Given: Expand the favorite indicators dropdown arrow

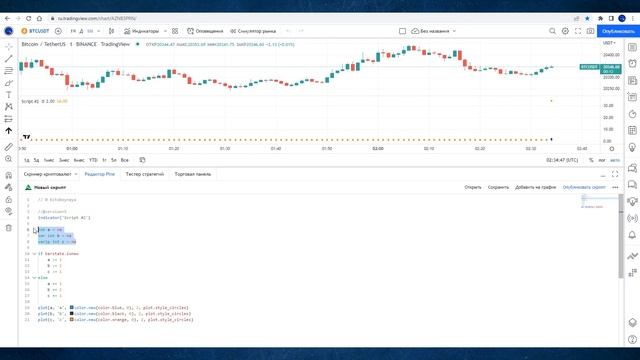Looking at the screenshot, I should tap(165, 31).
